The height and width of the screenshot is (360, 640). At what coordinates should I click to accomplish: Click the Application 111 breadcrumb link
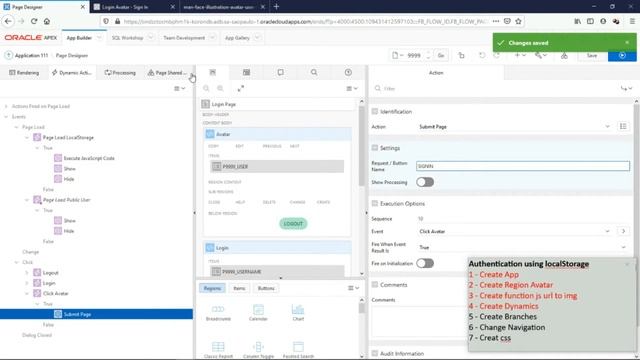tap(31, 56)
